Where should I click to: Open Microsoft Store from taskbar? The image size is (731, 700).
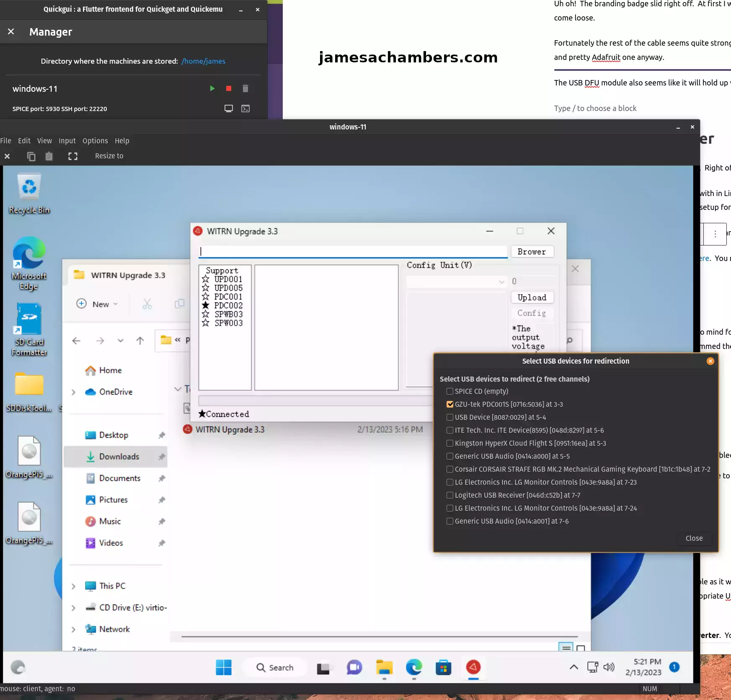443,667
